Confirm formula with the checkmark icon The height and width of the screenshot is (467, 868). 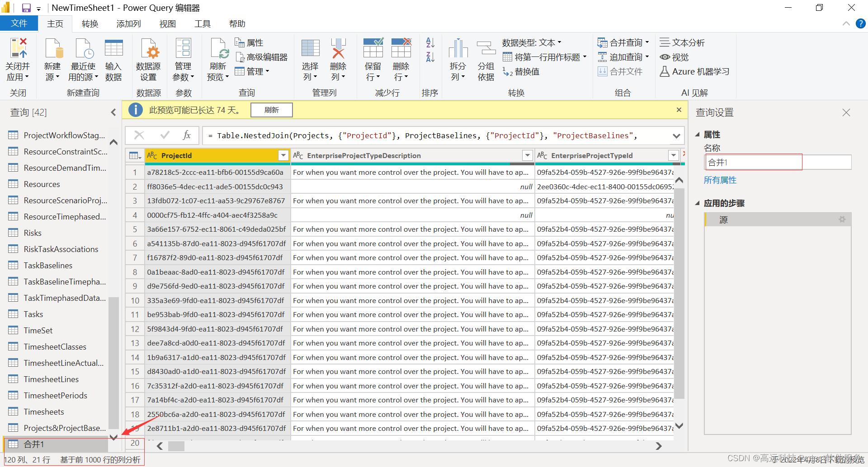pos(165,135)
